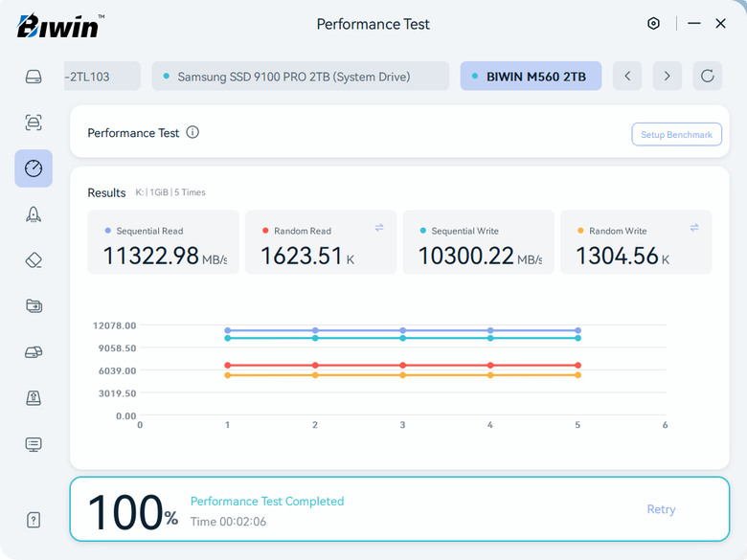The height and width of the screenshot is (560, 747).
Task: Refresh the drive list
Action: pos(708,76)
